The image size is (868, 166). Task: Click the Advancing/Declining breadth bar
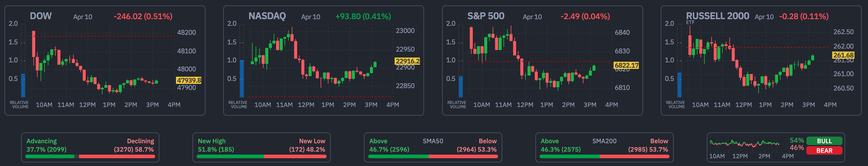pos(90,156)
